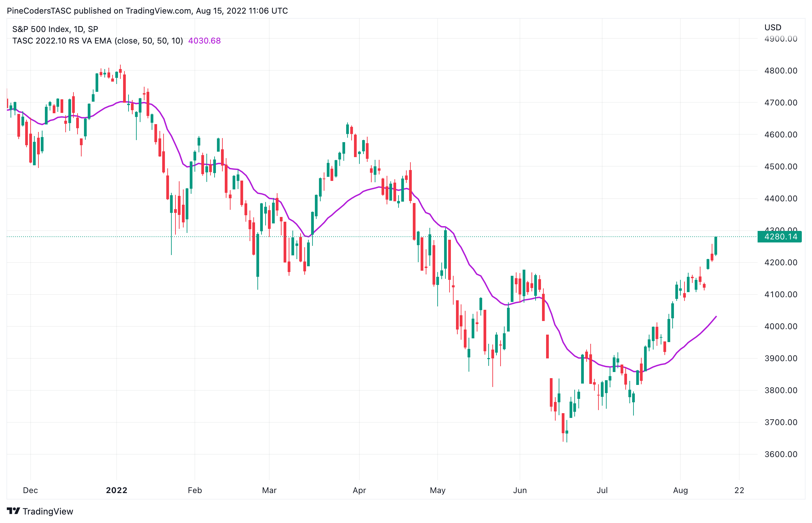This screenshot has height=523, width=812.
Task: Click the Jul label on time axis
Action: point(602,490)
